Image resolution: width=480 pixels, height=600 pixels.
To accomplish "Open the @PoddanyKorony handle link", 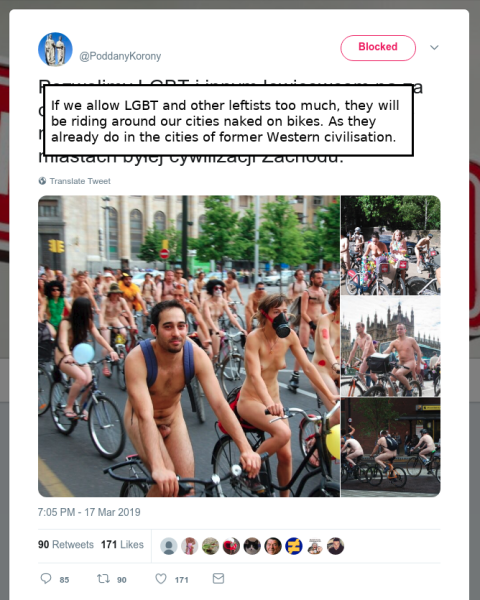I will click(120, 56).
